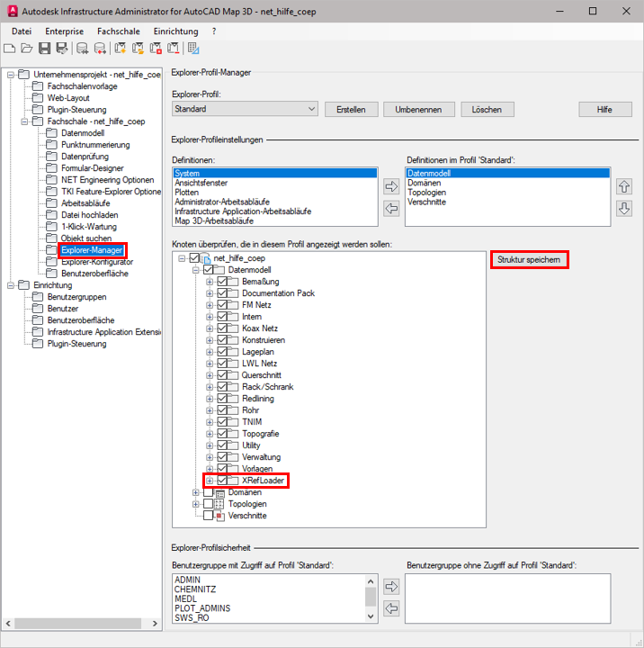The width and height of the screenshot is (644, 648).
Task: Click left arrow to grant user group access
Action: coord(391,608)
